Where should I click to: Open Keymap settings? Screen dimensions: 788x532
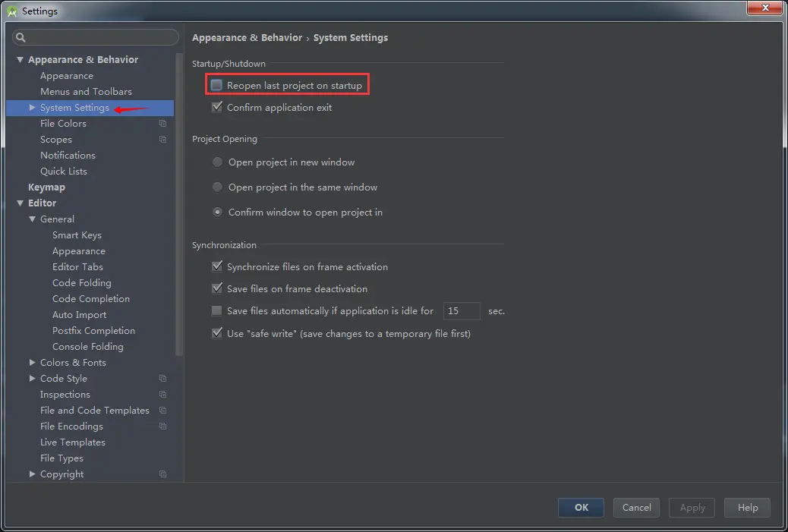46,187
